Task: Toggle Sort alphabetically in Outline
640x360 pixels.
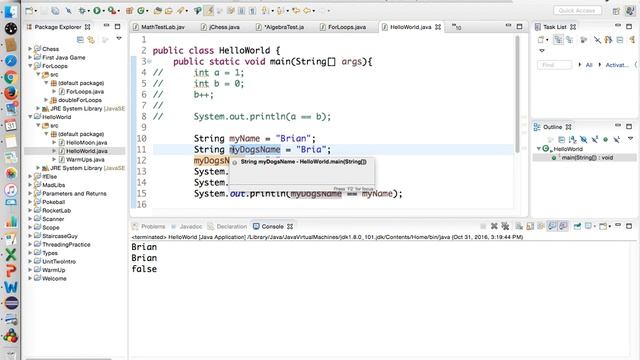Action: pos(572,140)
